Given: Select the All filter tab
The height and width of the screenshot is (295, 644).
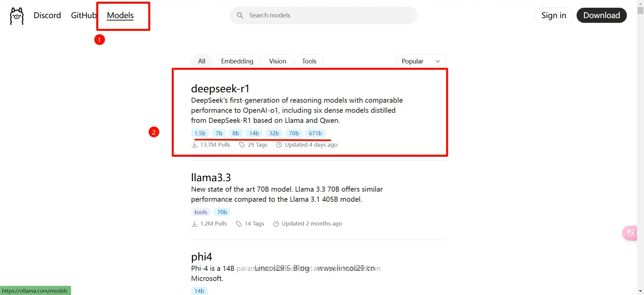Looking at the screenshot, I should [x=202, y=61].
